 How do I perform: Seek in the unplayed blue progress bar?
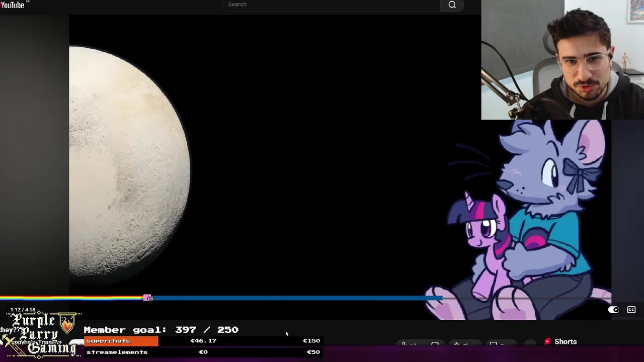(297, 298)
